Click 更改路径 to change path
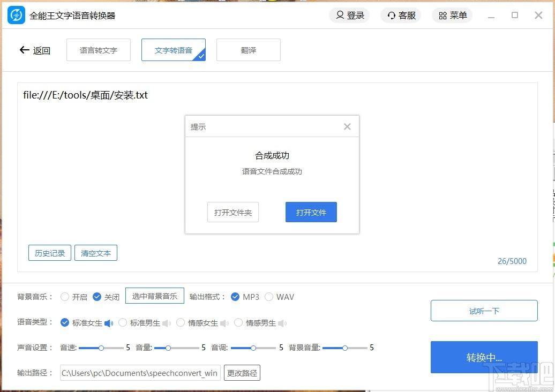 click(x=242, y=373)
